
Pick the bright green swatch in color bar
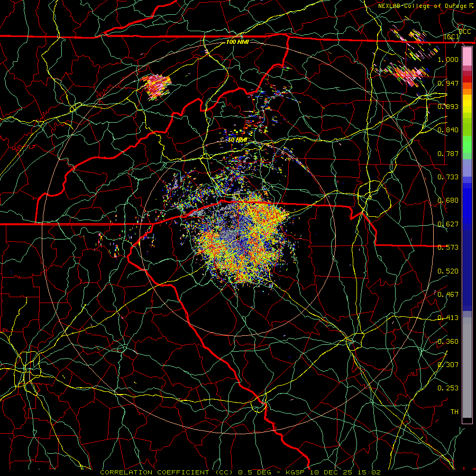467,144
